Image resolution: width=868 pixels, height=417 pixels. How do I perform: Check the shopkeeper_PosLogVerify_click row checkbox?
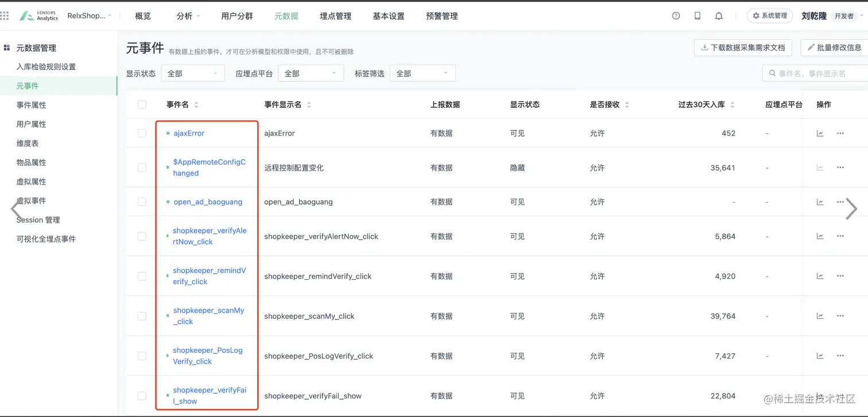tap(142, 356)
